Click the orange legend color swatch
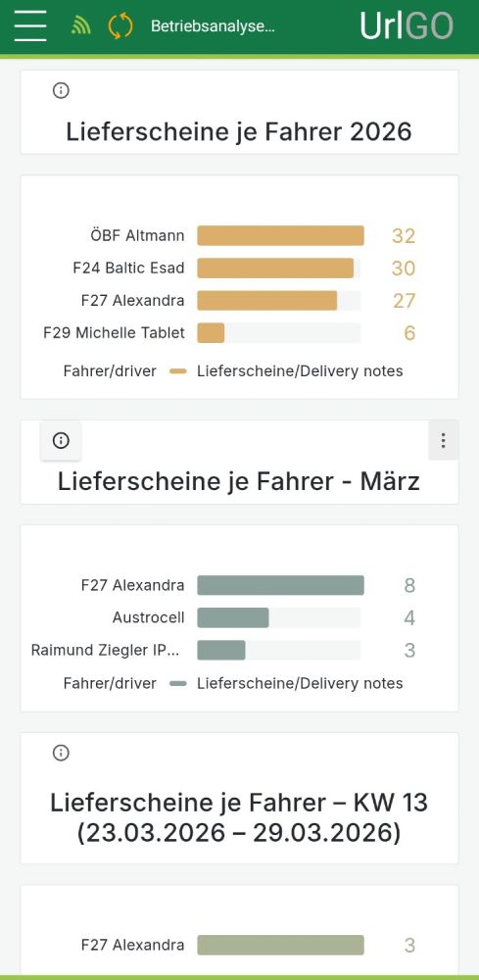Image resolution: width=479 pixels, height=980 pixels. (178, 371)
